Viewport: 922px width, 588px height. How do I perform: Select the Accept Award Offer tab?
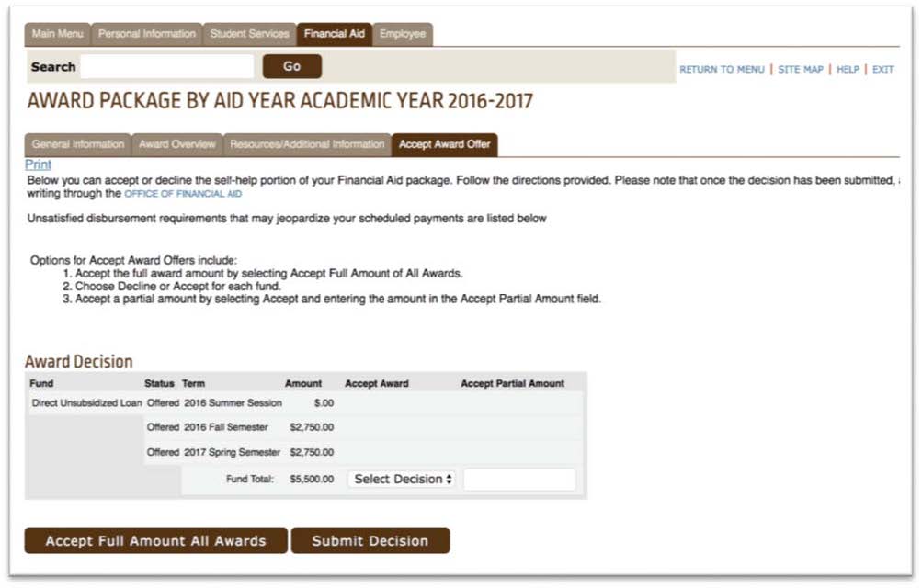[445, 144]
